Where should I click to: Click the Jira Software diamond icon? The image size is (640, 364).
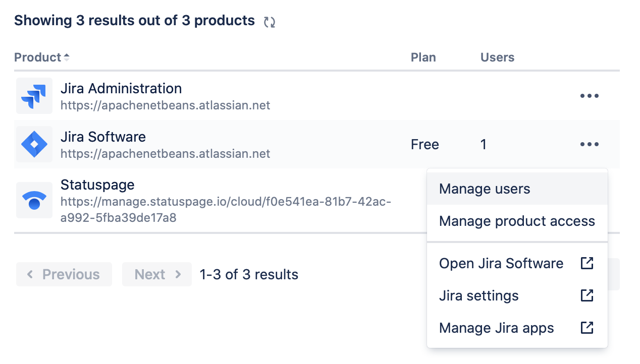(x=34, y=144)
